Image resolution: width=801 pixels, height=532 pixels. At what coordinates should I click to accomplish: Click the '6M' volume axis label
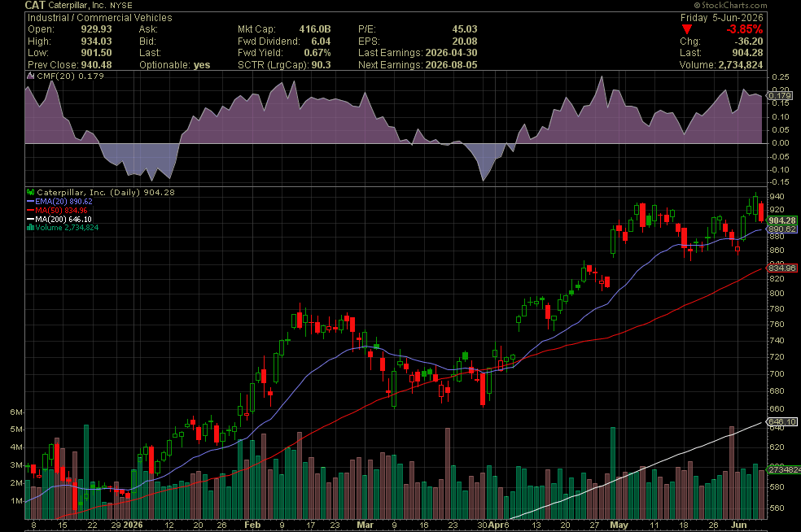click(16, 412)
